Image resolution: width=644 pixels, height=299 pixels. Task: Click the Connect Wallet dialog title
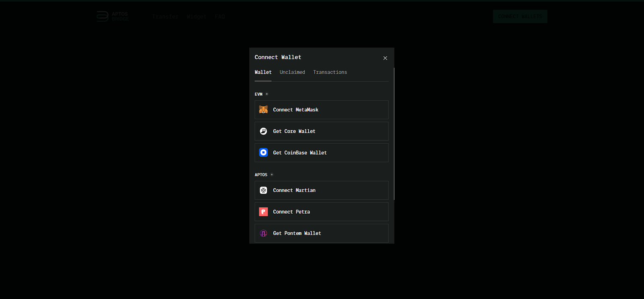click(x=278, y=57)
